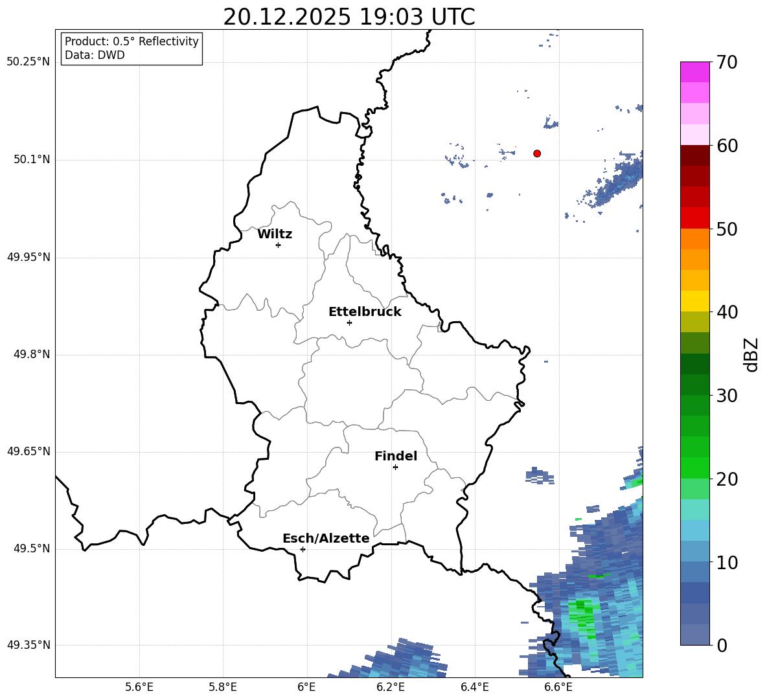Click the 6°E longitude label
The height and width of the screenshot is (700, 767).
(306, 687)
